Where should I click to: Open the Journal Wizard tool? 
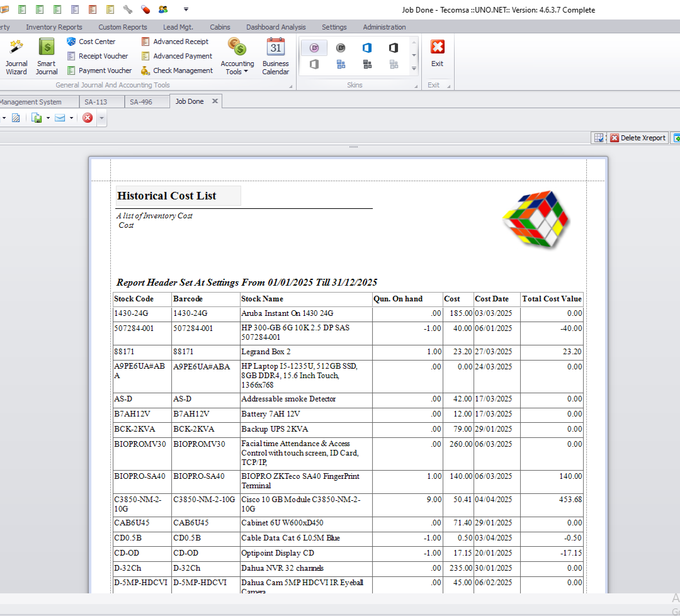[16, 57]
